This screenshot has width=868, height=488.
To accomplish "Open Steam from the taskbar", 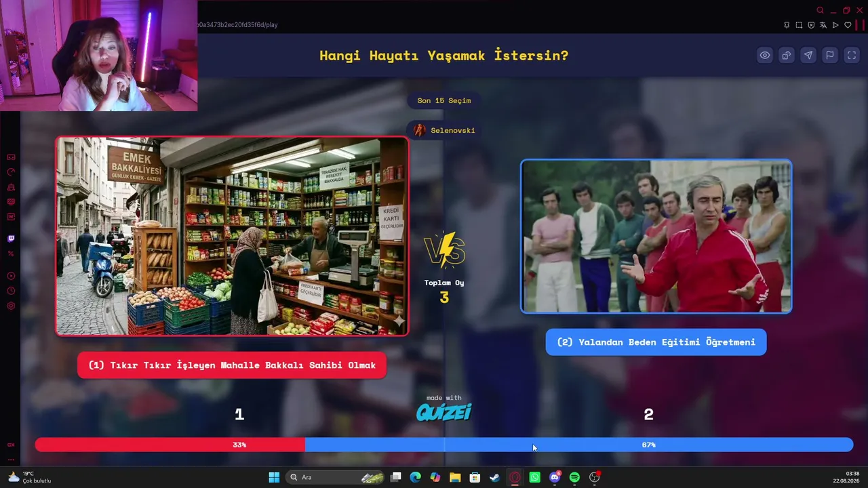I will click(x=495, y=477).
